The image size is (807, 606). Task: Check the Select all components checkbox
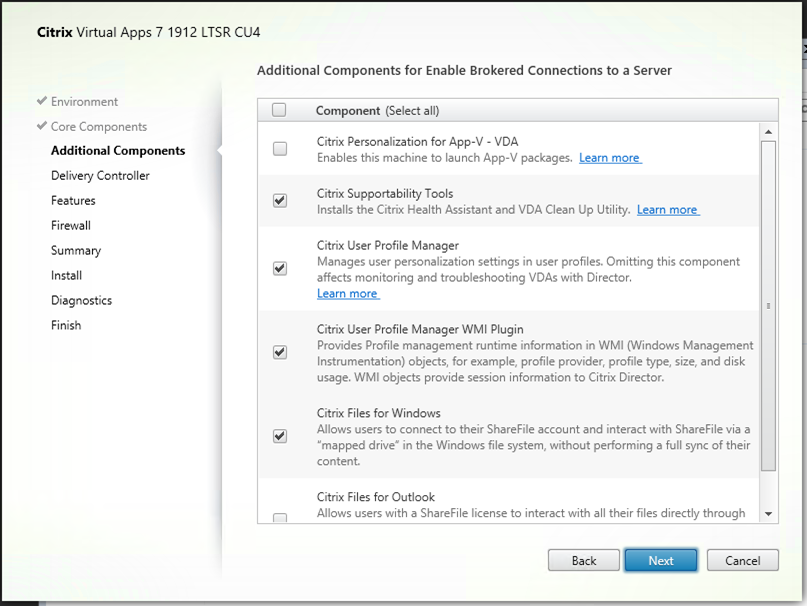point(279,110)
